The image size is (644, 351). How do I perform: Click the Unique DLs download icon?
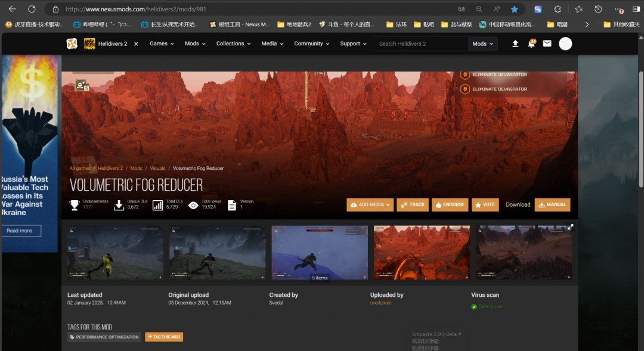pyautogui.click(x=119, y=205)
